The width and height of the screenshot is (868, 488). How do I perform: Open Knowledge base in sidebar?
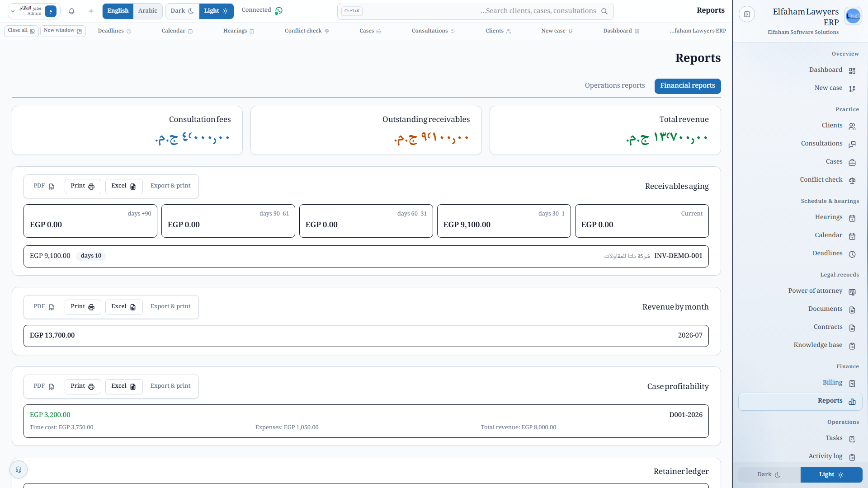point(801,345)
